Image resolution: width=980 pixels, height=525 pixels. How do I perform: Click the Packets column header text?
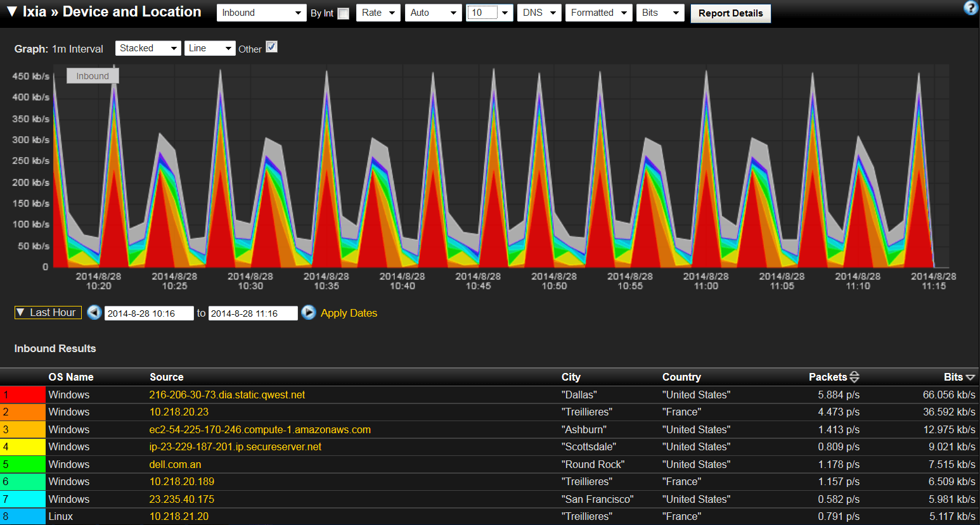828,377
